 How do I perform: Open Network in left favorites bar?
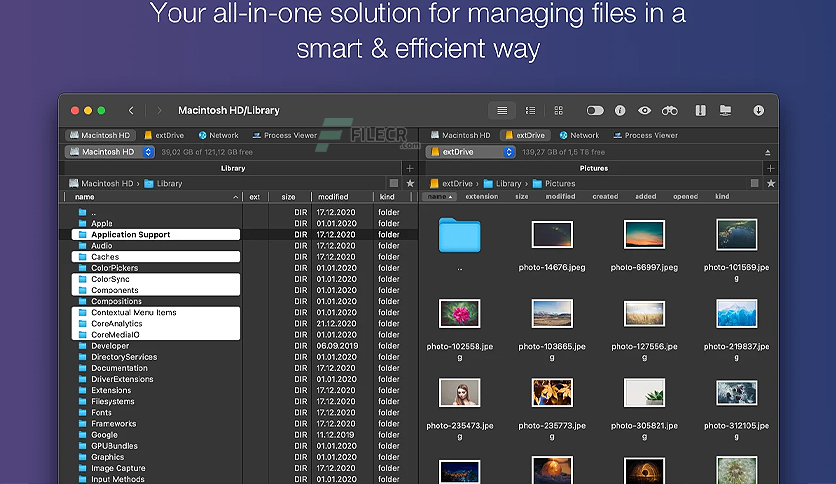pos(219,135)
